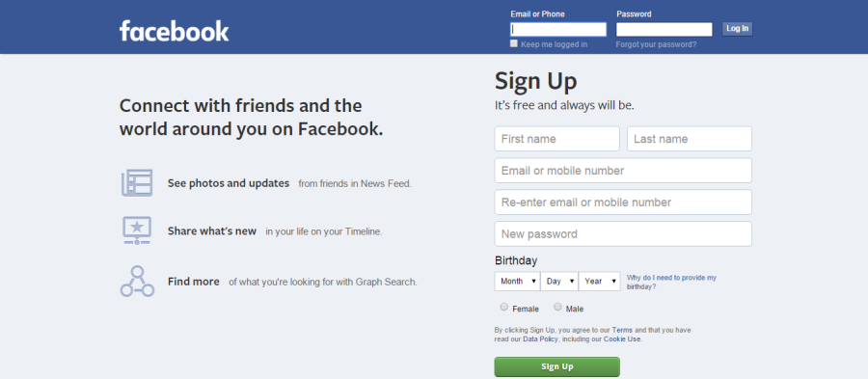
Task: Open the Year dropdown
Action: coord(600,281)
